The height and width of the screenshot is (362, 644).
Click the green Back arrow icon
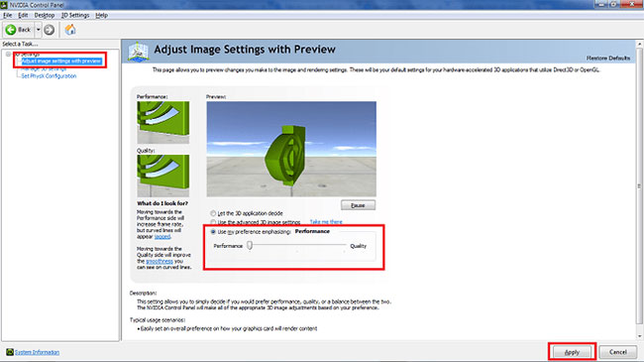click(x=11, y=30)
